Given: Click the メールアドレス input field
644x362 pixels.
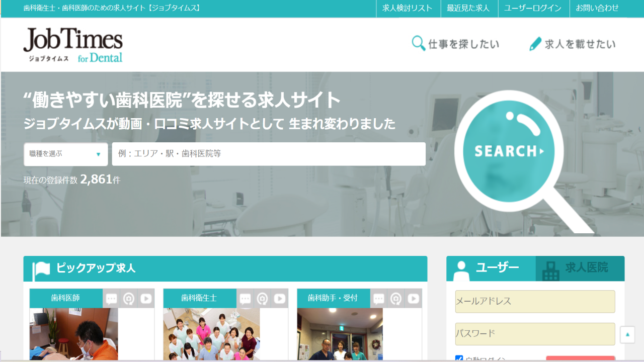Looking at the screenshot, I should tap(535, 301).
